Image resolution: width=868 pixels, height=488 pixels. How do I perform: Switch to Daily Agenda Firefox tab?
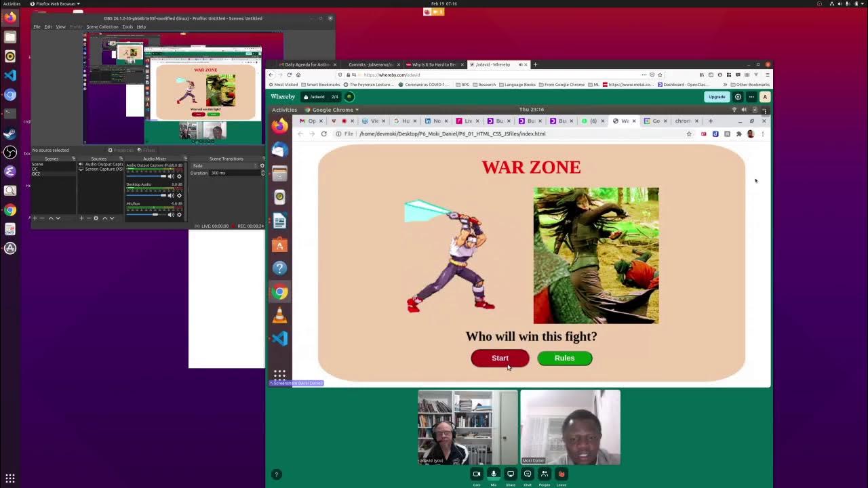[x=309, y=64]
